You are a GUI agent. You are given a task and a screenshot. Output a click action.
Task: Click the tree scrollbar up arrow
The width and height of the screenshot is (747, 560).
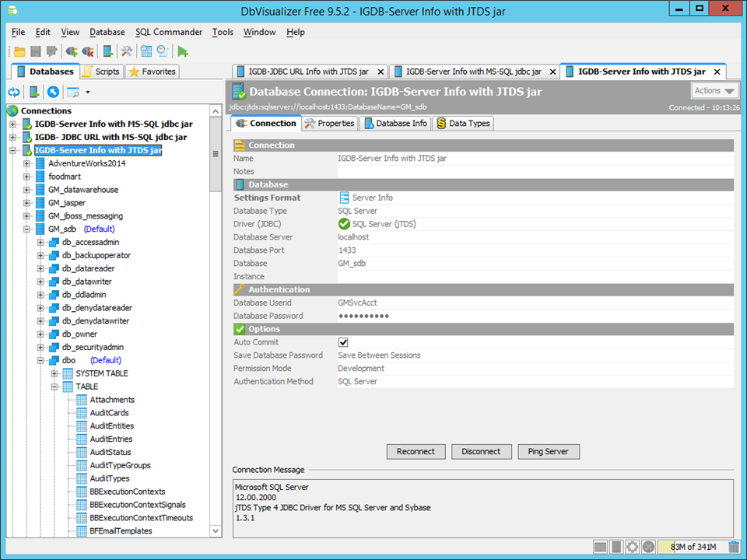[216, 111]
